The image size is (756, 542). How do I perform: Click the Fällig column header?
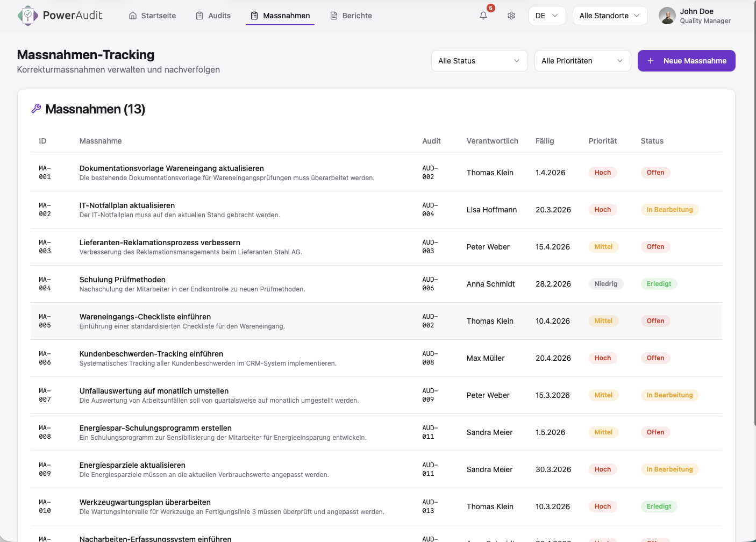pyautogui.click(x=545, y=141)
